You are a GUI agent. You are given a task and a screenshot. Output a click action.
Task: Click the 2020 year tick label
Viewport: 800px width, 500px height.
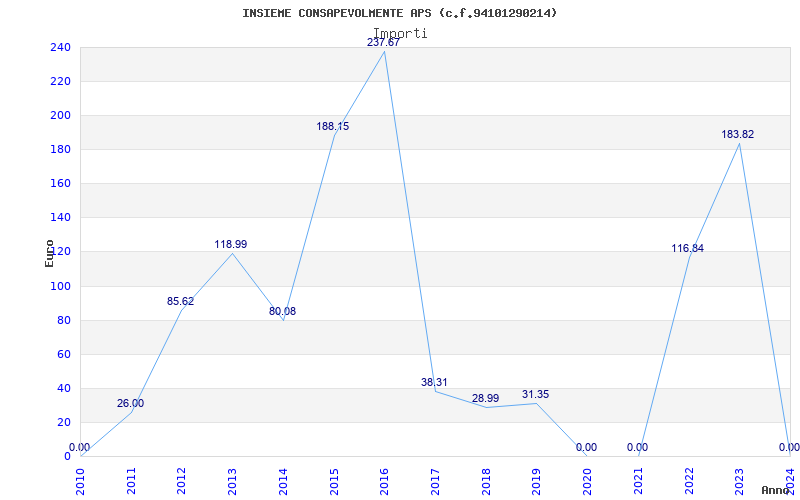pos(587,481)
